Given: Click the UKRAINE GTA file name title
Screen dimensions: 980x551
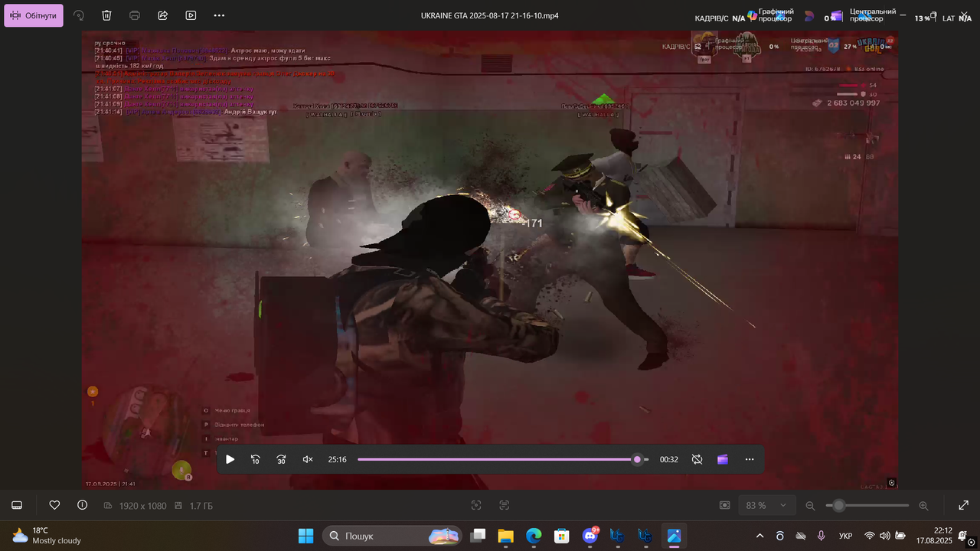Looking at the screenshot, I should coord(490,15).
